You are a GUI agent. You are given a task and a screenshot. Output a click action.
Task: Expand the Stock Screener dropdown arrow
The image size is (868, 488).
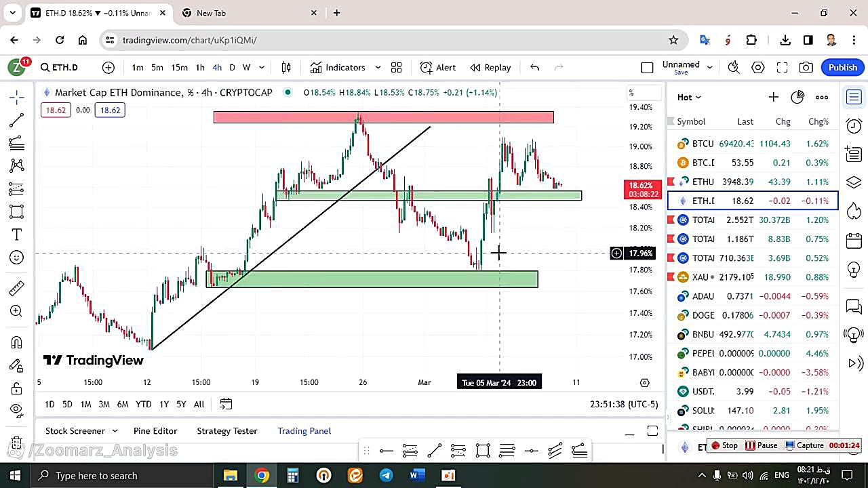pyautogui.click(x=115, y=430)
